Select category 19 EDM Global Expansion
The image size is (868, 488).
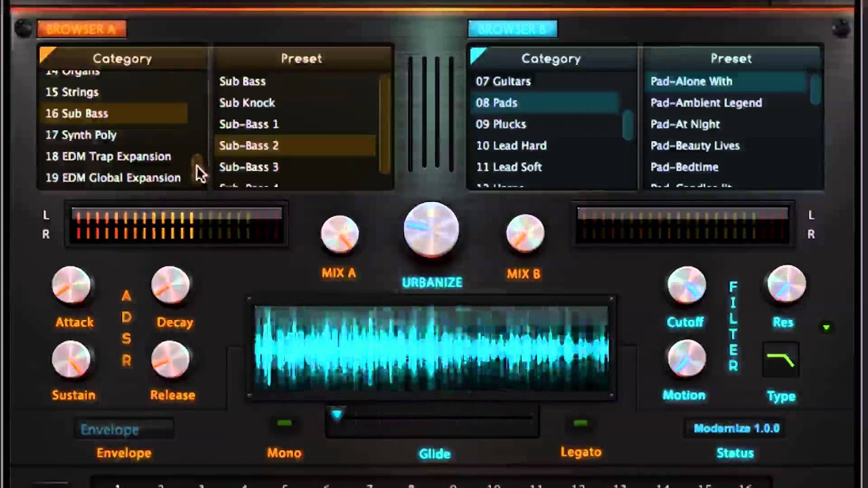coord(113,178)
